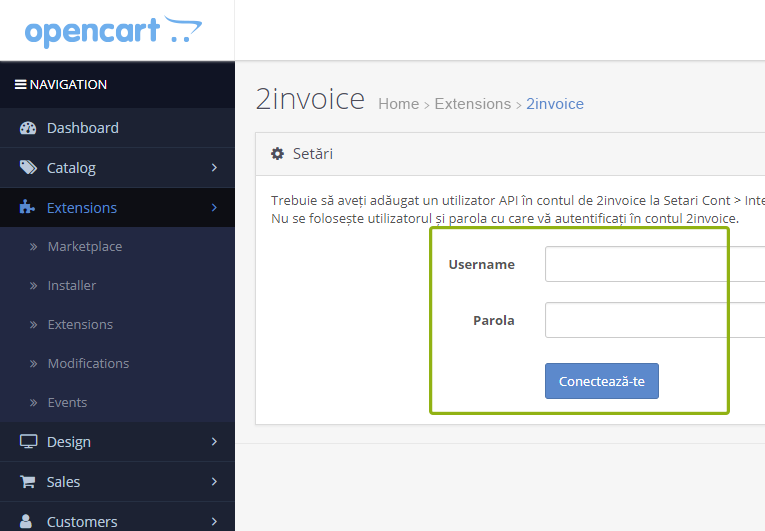Open the Modifications submenu item
765x531 pixels.
click(x=117, y=364)
